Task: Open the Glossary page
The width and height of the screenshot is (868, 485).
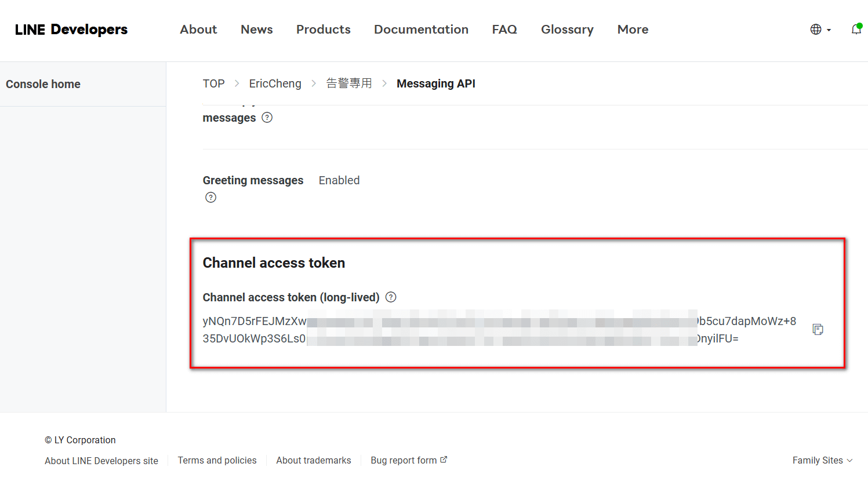Action: pyautogui.click(x=566, y=30)
